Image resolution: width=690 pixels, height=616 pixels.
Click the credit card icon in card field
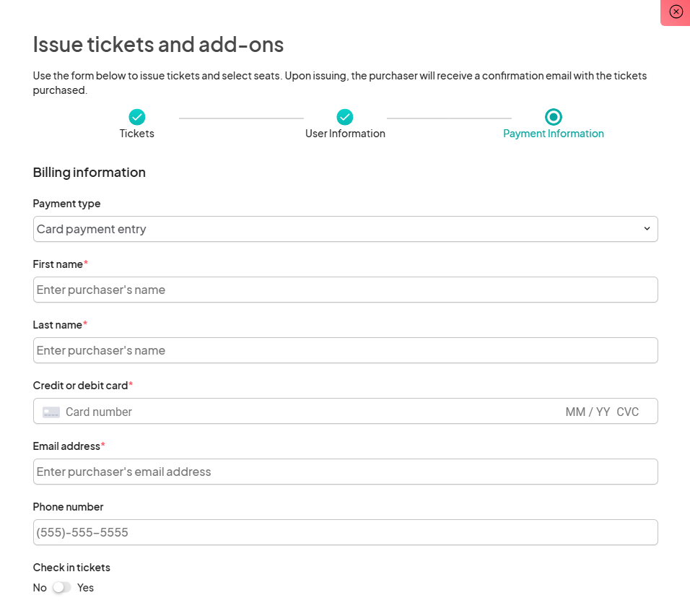point(51,412)
